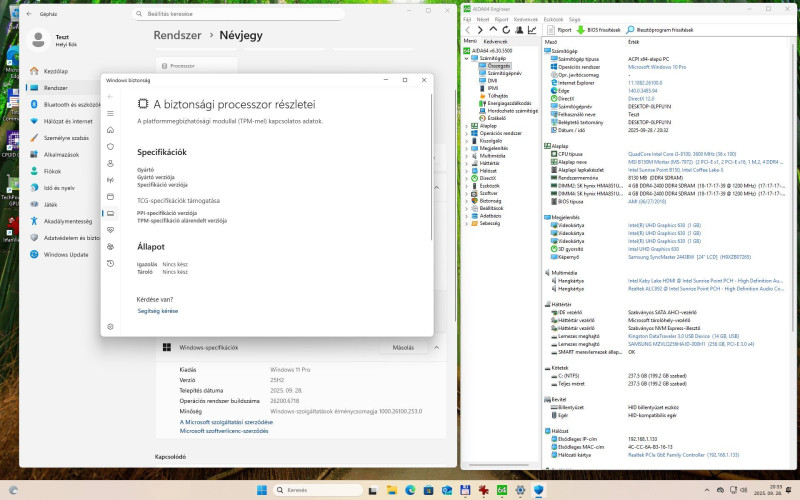The height and width of the screenshot is (500, 800).
Task: Click the Settings search field Beállítás keresése
Action: [238, 14]
